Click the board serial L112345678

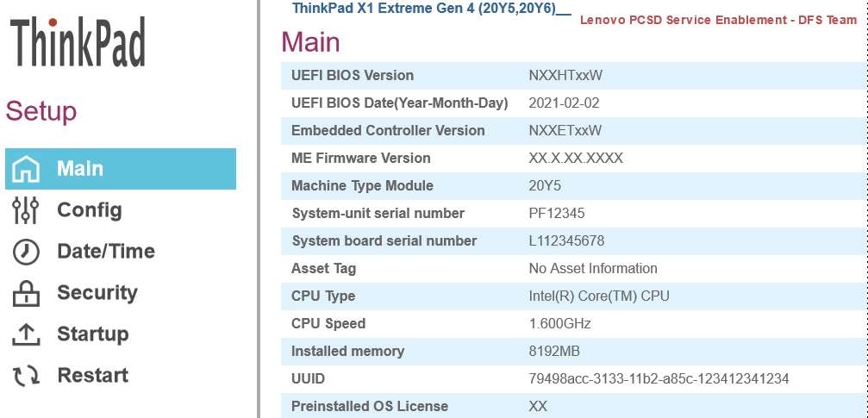(566, 240)
